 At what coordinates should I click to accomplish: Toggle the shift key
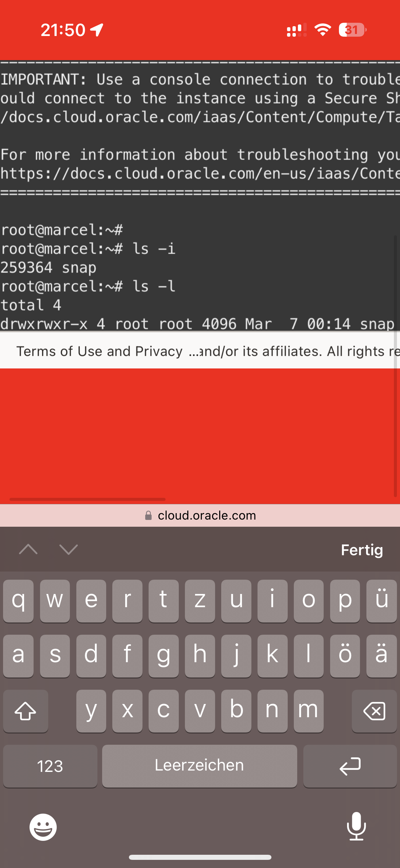click(x=25, y=711)
